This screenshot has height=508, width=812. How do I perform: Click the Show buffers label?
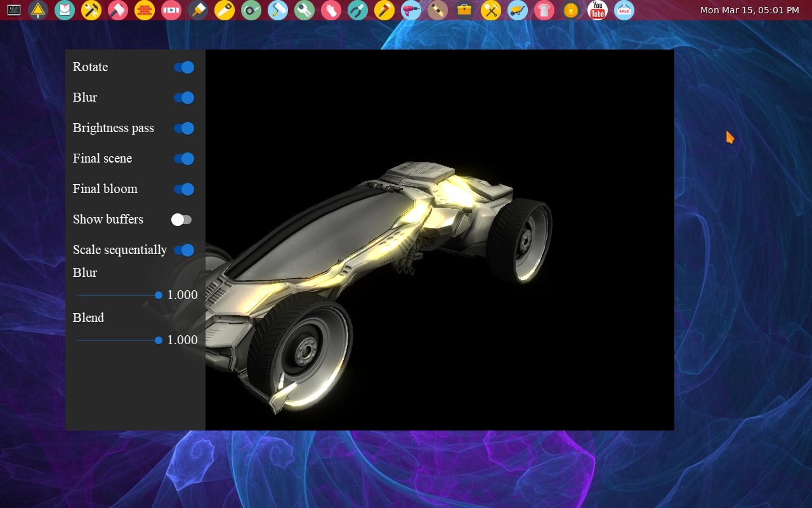pyautogui.click(x=108, y=220)
